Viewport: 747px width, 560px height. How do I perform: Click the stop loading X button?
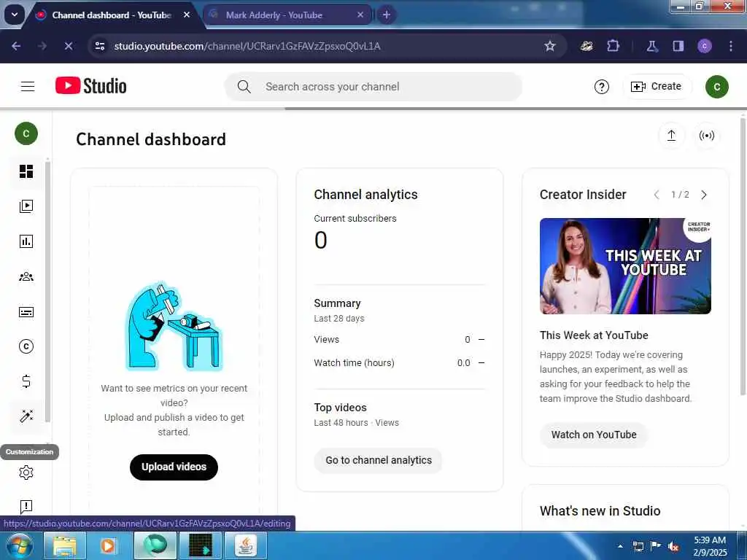click(x=68, y=46)
